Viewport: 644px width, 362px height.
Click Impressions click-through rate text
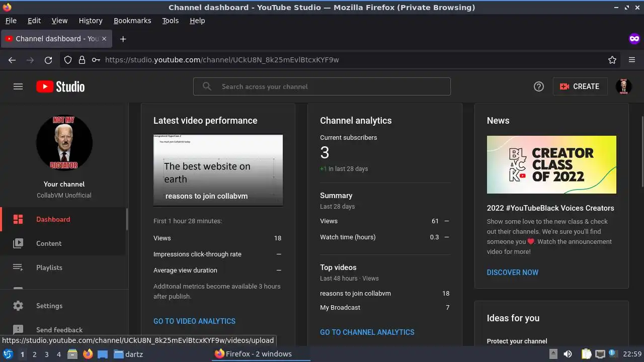pos(197,254)
